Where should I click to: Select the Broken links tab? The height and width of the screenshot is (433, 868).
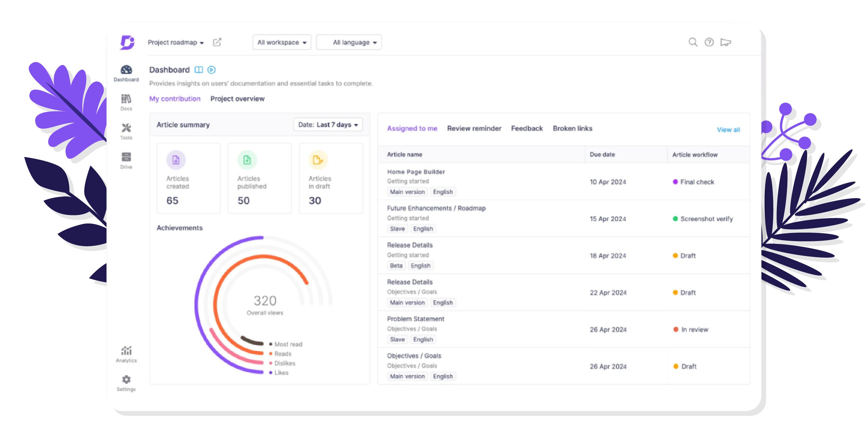coord(572,128)
